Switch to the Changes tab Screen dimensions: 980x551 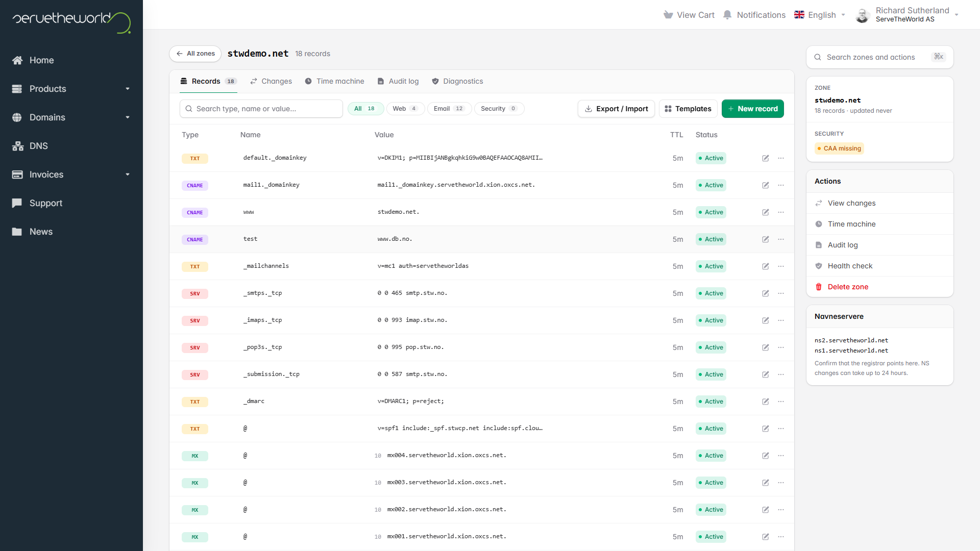point(271,81)
